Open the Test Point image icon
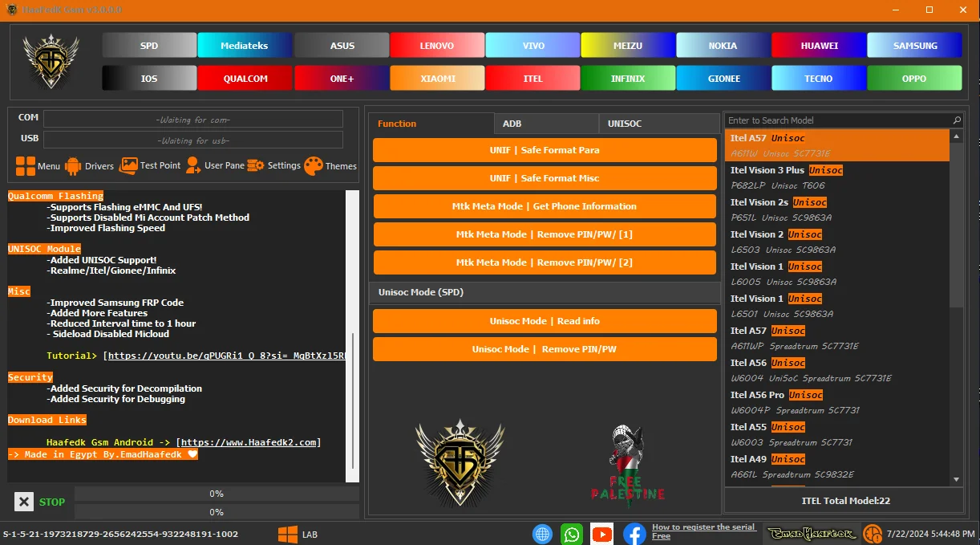Image resolution: width=980 pixels, height=545 pixels. coord(128,165)
